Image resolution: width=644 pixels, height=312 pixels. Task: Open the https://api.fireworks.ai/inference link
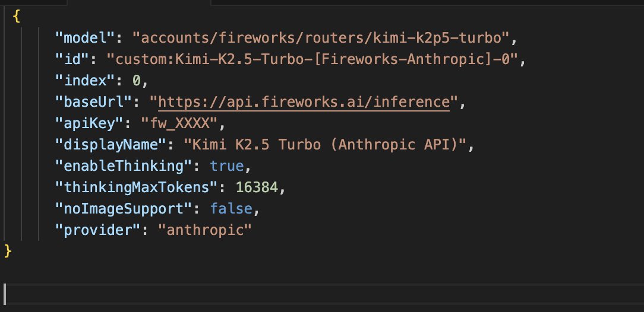[x=304, y=101]
